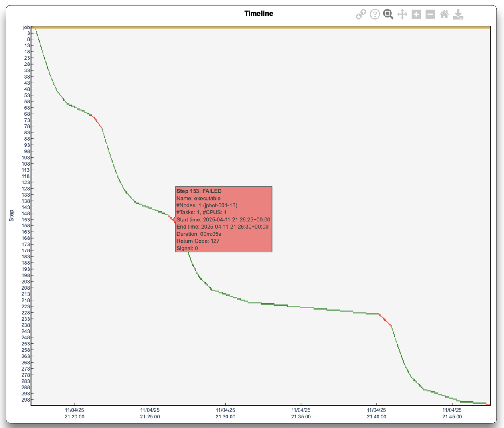Zoom in with the plus icon
Viewport: 504px width, 428px height.
[x=416, y=14]
